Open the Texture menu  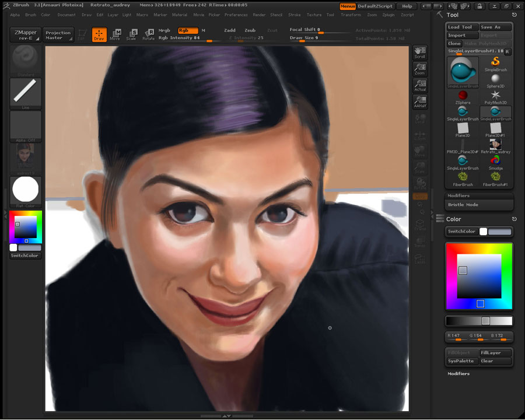[x=314, y=15]
